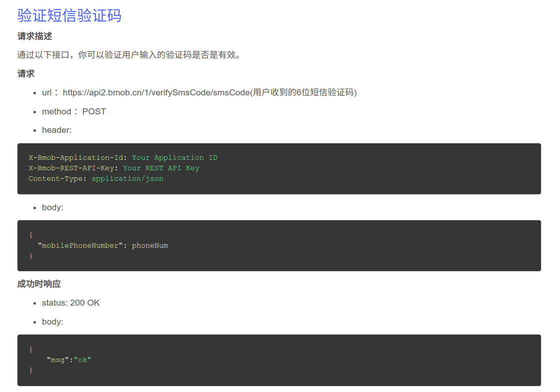Click the 成功时响应 heading
This screenshot has width=560, height=392.
tap(39, 284)
